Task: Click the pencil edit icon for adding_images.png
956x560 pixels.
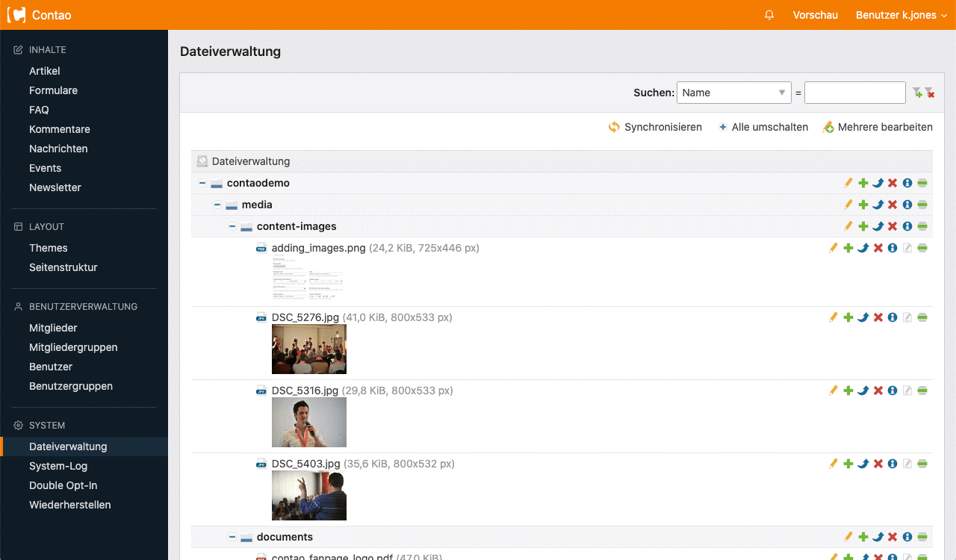Action: tap(834, 248)
